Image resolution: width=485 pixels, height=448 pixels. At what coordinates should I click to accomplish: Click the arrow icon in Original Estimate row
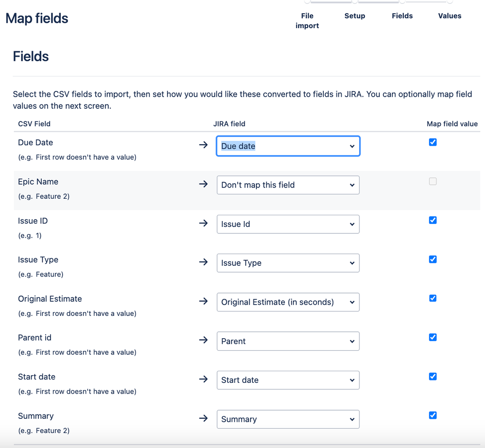tap(203, 301)
